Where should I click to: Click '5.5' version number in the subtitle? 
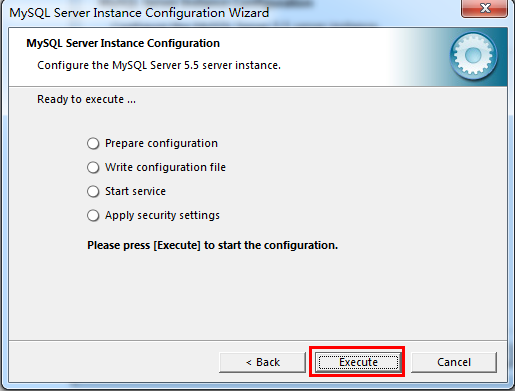[191, 65]
